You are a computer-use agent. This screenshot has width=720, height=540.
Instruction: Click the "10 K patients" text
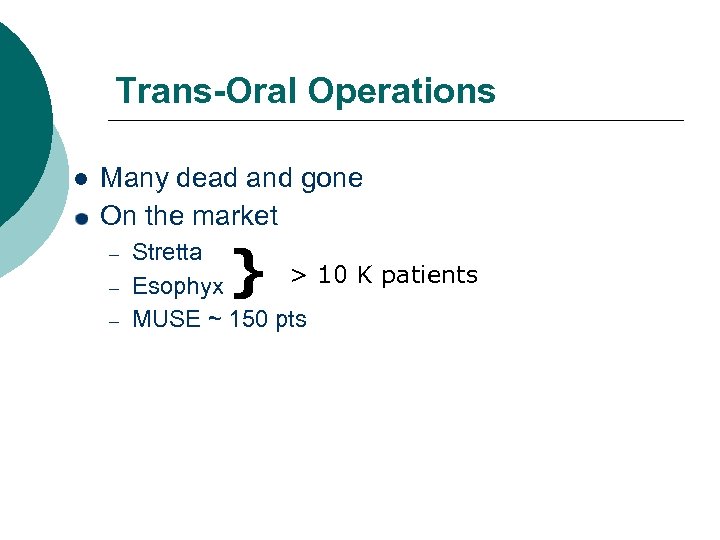click(397, 275)
